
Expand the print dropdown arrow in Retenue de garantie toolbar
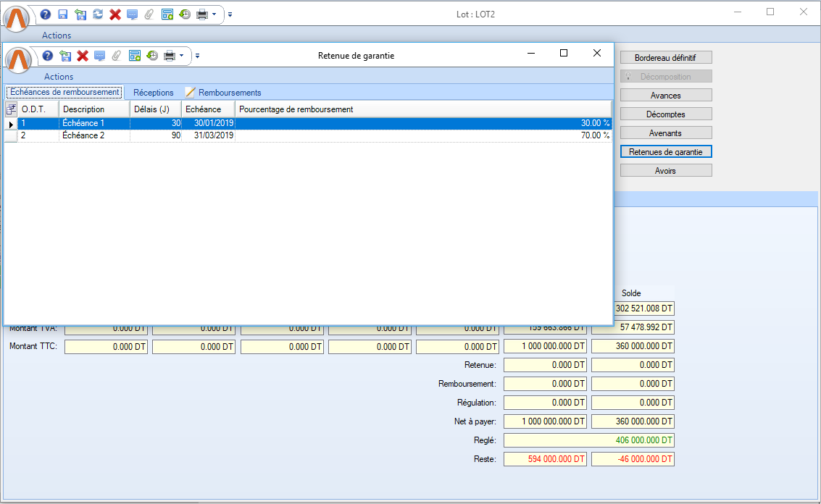pyautogui.click(x=181, y=56)
